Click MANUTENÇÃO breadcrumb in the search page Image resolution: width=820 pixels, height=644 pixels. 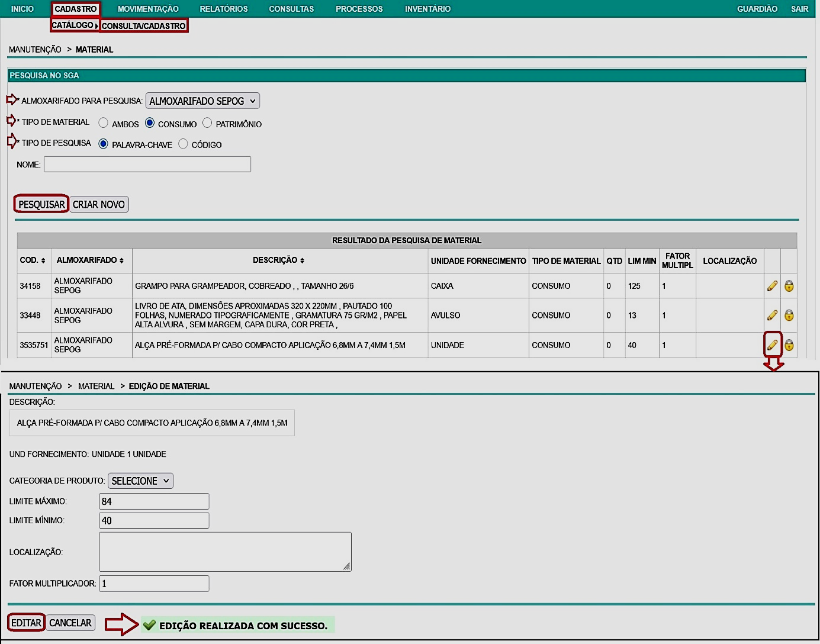coord(35,50)
